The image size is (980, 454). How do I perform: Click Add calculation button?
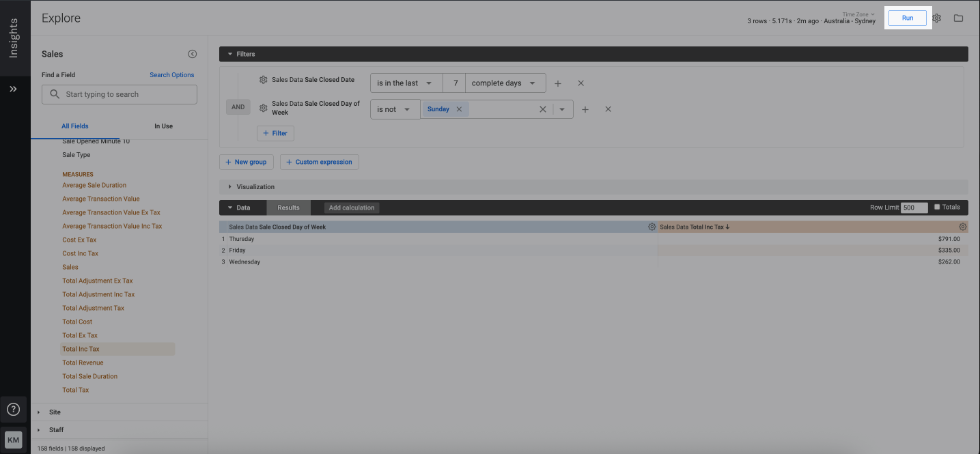(352, 208)
